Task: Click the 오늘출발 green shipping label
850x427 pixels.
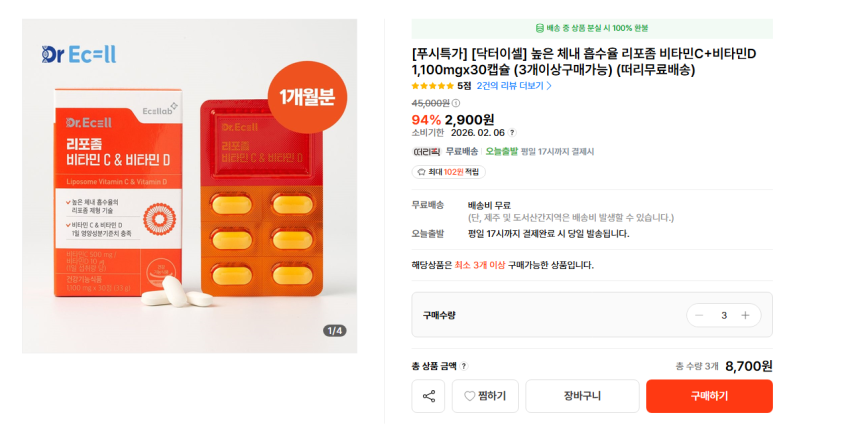Action: (x=501, y=152)
